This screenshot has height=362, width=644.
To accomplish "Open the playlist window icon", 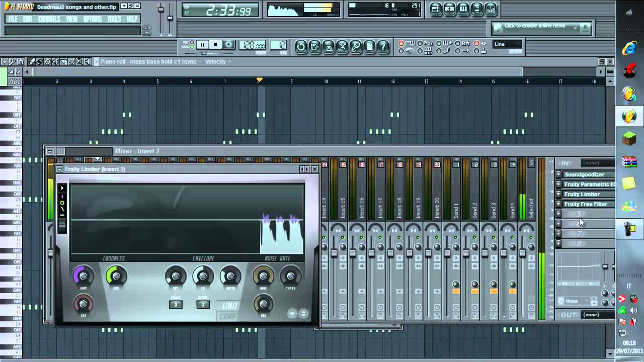I will pos(436,9).
